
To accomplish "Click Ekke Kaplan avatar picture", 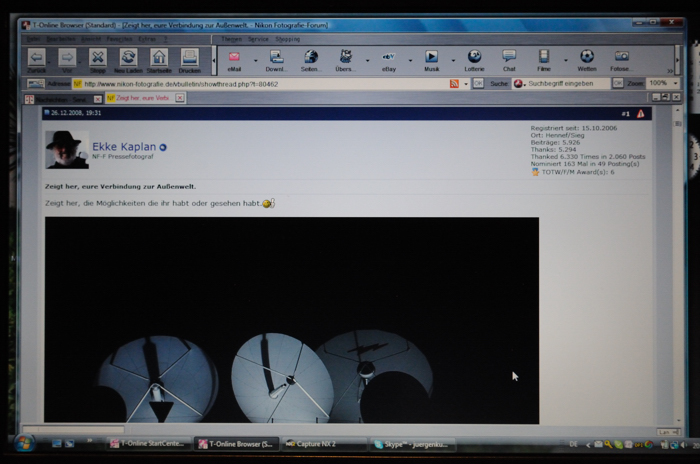I will click(67, 150).
